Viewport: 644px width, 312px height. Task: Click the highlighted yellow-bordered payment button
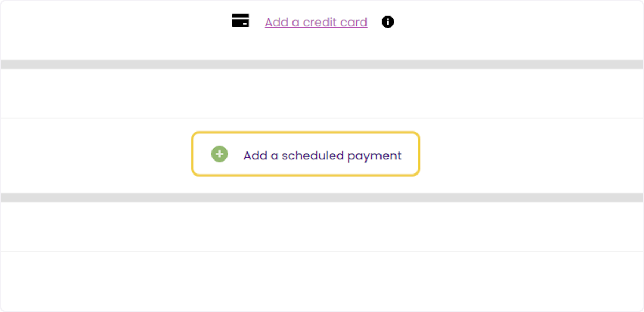pos(305,154)
